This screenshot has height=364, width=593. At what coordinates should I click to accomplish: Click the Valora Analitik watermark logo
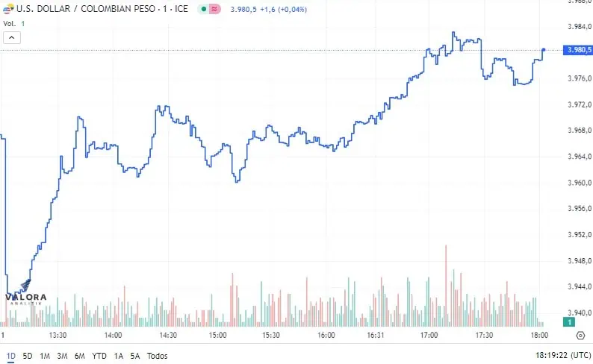[25, 293]
